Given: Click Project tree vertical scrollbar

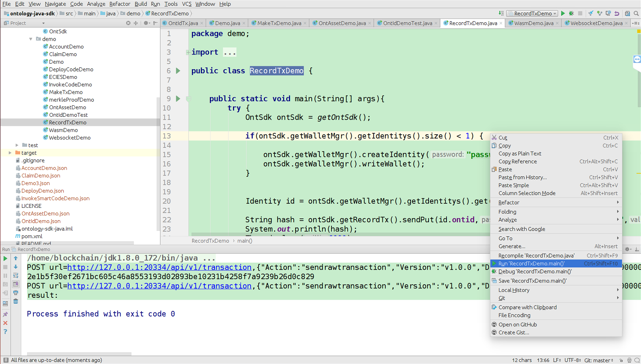Looking at the screenshot, I should (x=158, y=165).
